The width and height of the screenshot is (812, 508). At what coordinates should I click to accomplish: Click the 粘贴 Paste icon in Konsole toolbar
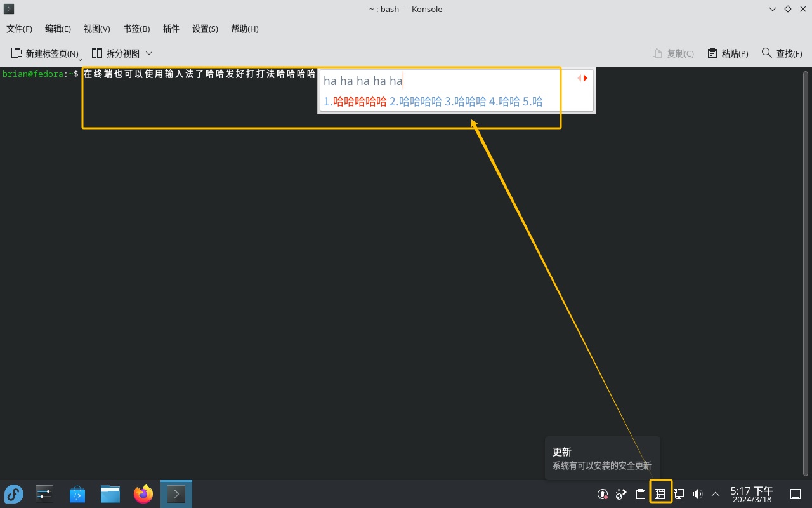click(728, 53)
